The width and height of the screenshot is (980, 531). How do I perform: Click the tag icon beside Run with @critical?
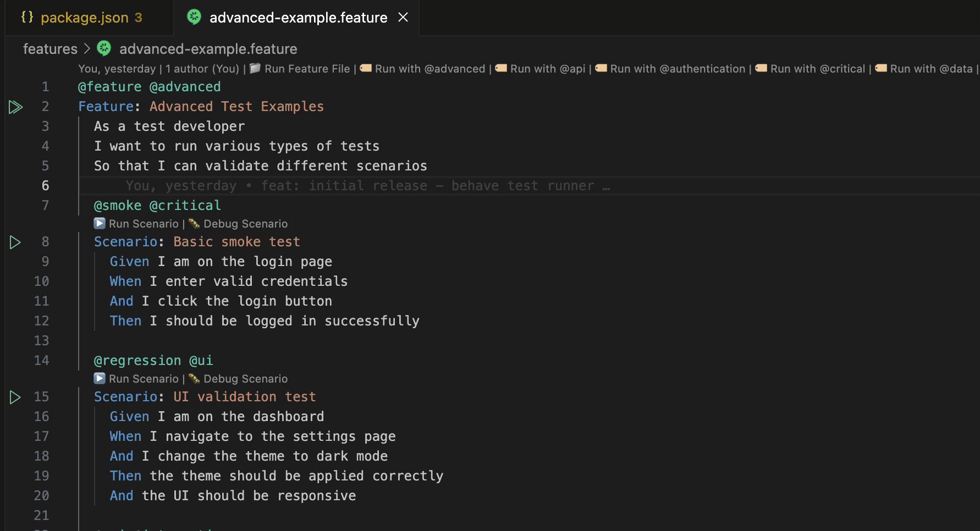click(x=761, y=68)
